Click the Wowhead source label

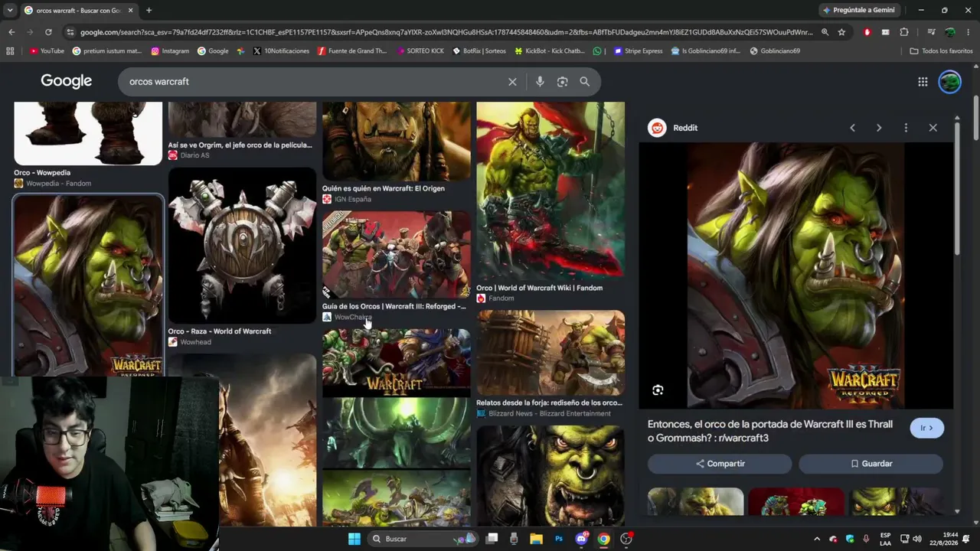point(195,342)
